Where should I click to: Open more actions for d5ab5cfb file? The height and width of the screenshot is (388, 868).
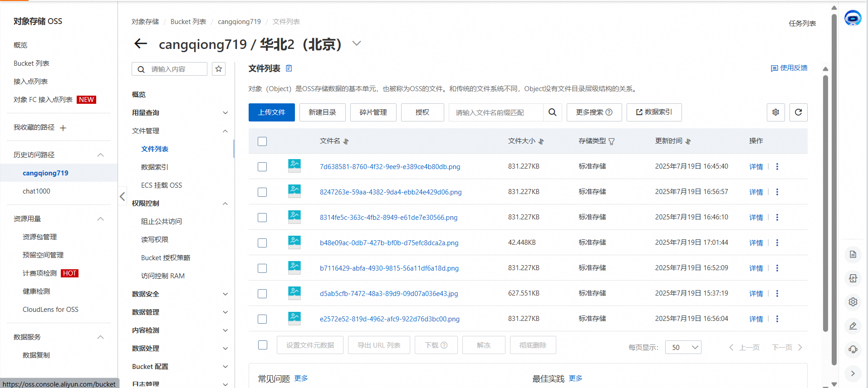pos(777,294)
